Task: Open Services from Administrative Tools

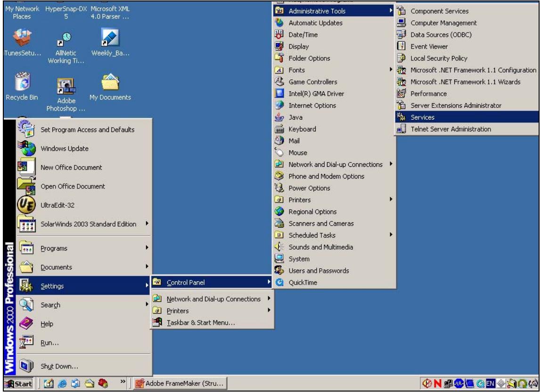Action: click(x=467, y=117)
